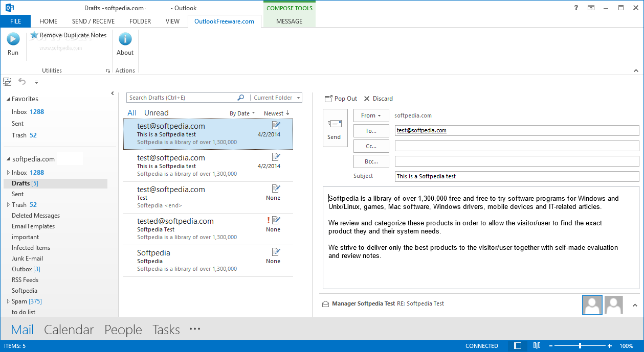
Task: Collapse the people pane chevron
Action: 635,305
